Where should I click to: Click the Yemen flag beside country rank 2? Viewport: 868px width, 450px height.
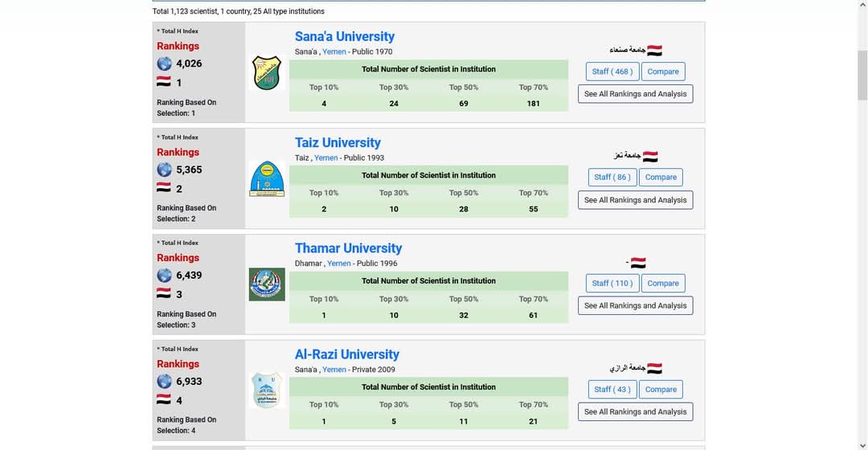click(163, 188)
